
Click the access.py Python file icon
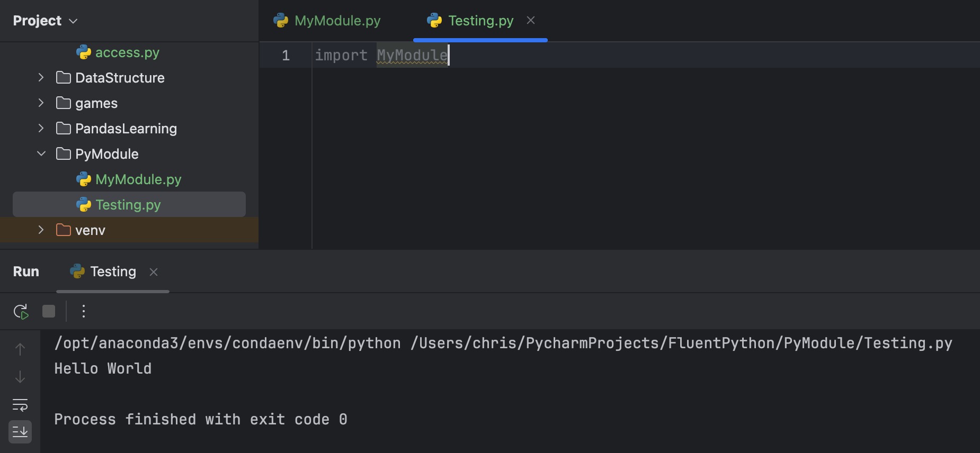[84, 52]
